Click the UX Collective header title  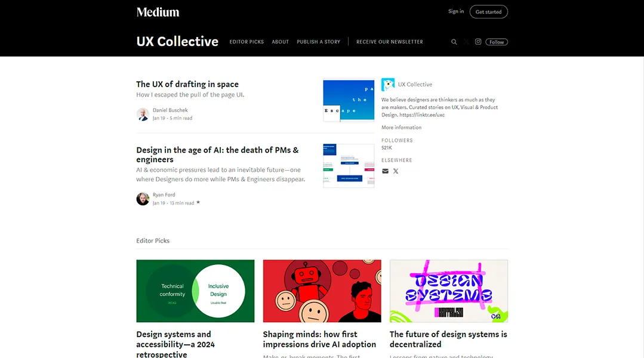tap(177, 41)
